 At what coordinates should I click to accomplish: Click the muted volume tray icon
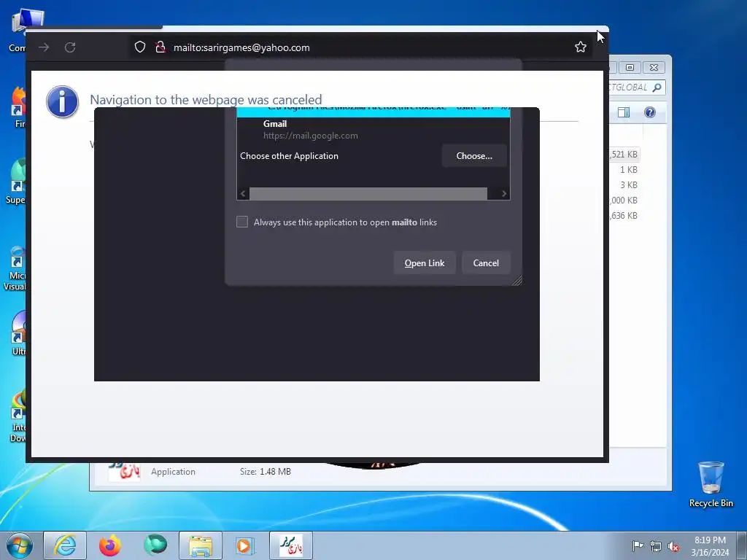(x=673, y=546)
